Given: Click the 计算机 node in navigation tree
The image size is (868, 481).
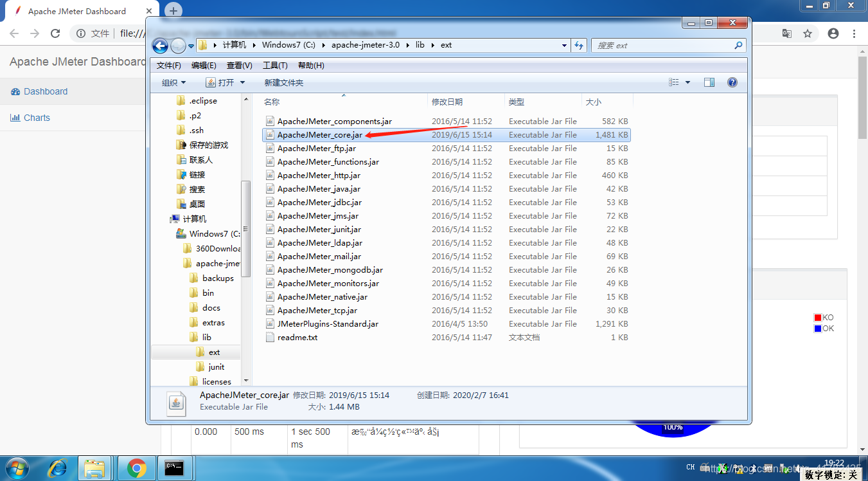Looking at the screenshot, I should click(195, 219).
